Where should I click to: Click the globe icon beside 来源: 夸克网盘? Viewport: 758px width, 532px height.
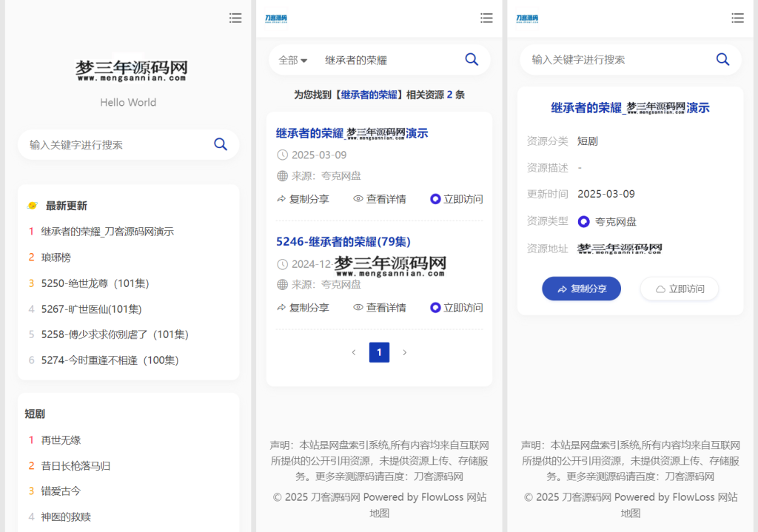[281, 176]
